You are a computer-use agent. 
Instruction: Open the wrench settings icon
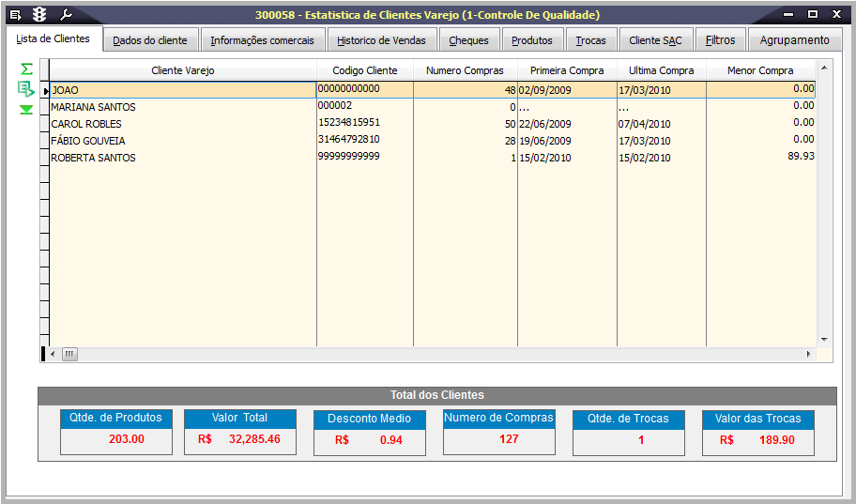click(x=66, y=15)
